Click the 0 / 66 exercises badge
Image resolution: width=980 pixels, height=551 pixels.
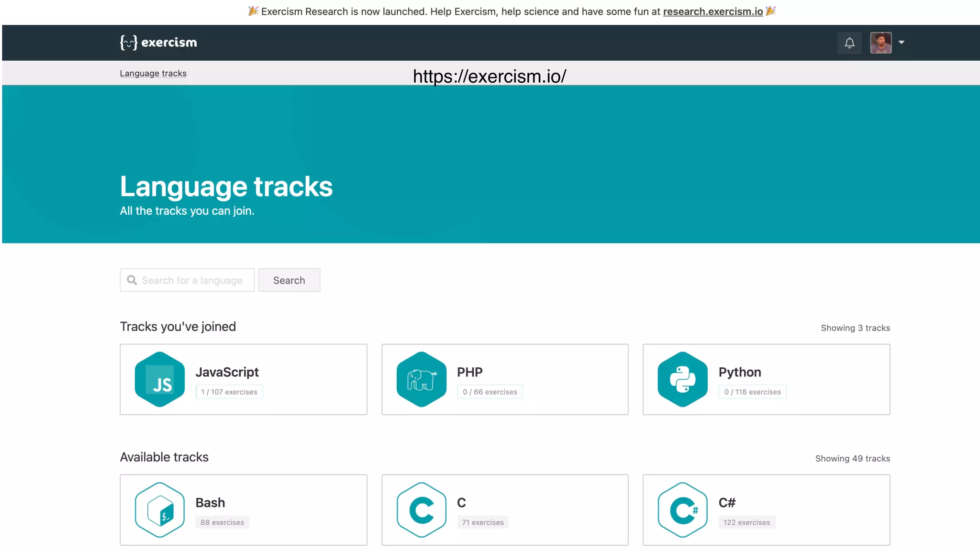(490, 392)
